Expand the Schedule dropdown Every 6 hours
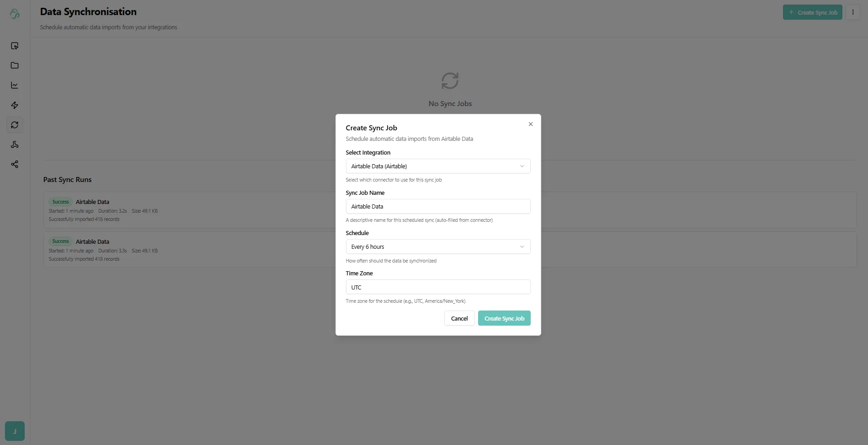This screenshot has height=445, width=868. 438,247
